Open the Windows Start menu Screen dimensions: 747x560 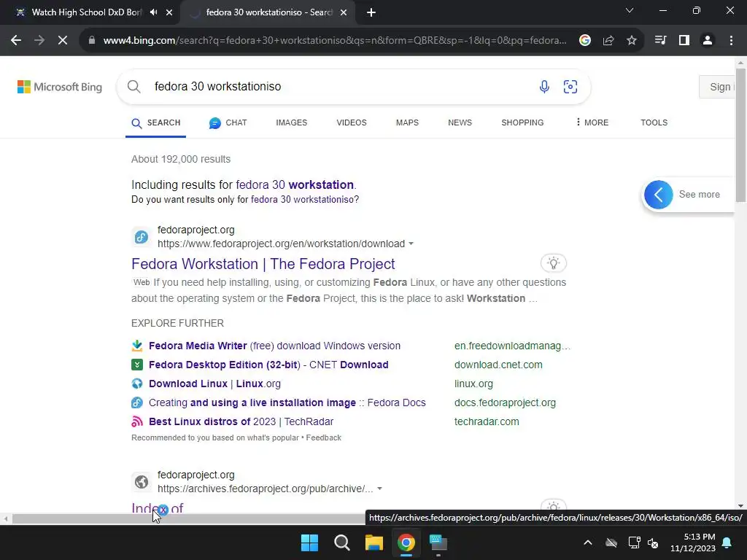point(309,542)
